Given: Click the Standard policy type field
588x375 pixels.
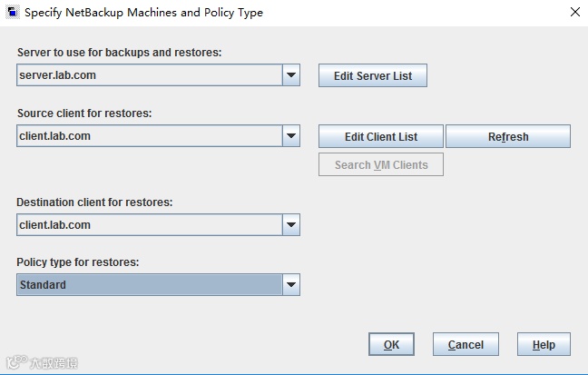Looking at the screenshot, I should (x=149, y=285).
